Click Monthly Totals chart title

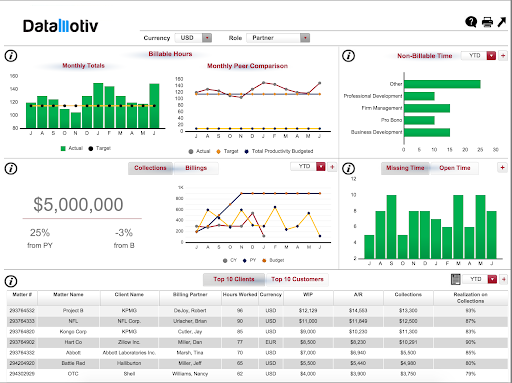point(83,66)
